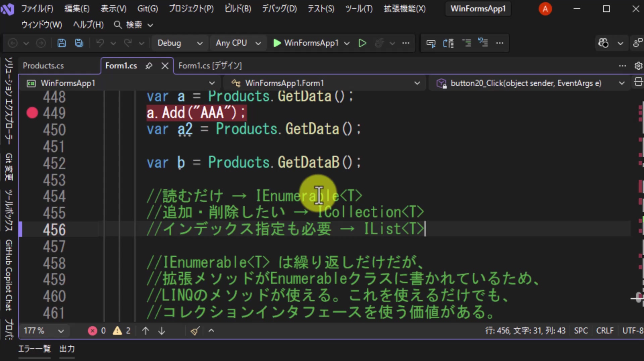Toggle pin on Form1.cs tab
The image size is (644, 361).
(149, 66)
